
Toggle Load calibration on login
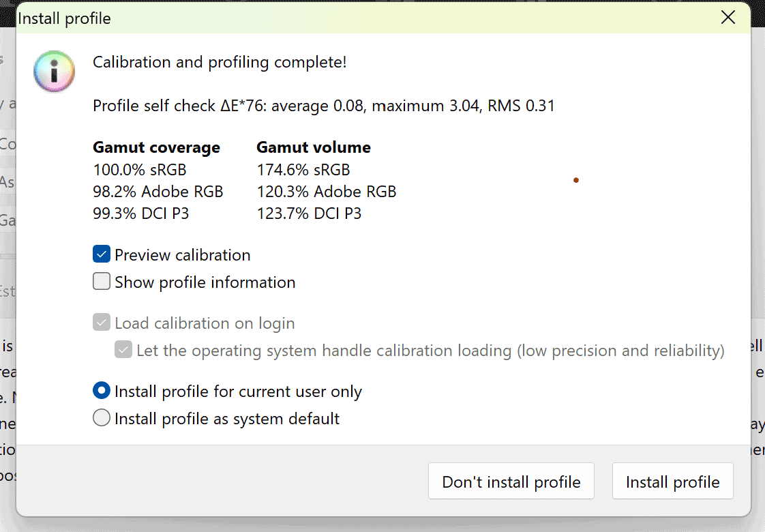[x=102, y=323]
